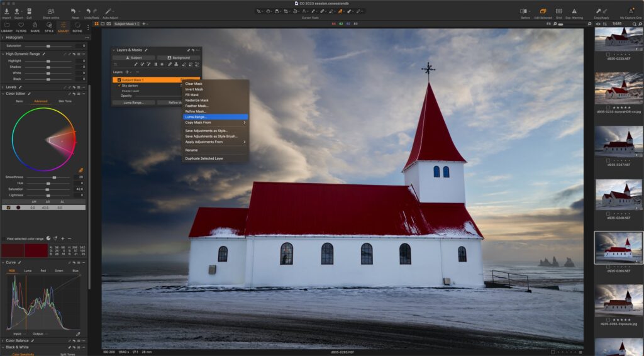
Task: Choose Luma Range... in context menu
Action: 215,117
